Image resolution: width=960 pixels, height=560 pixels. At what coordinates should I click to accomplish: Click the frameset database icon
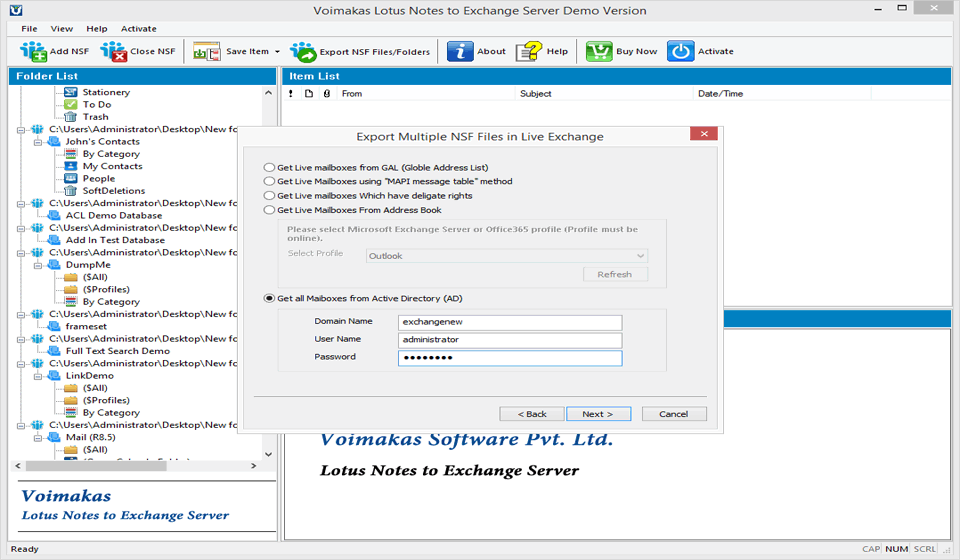coord(54,326)
